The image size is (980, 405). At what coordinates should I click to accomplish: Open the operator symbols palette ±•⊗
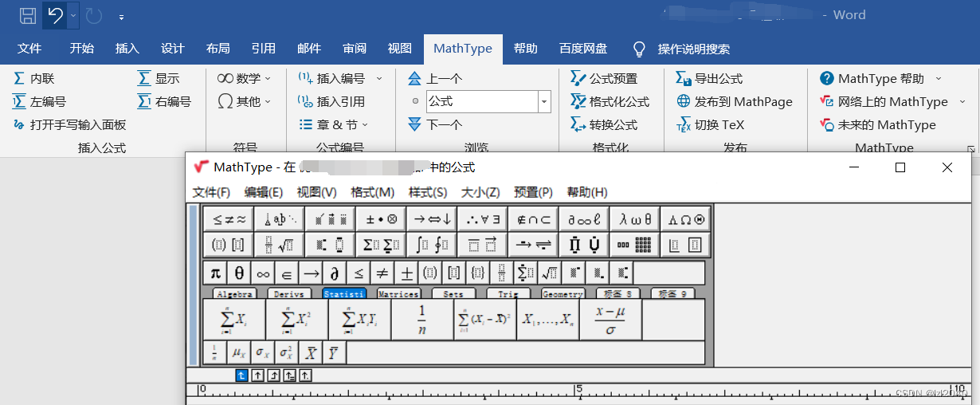(x=381, y=218)
